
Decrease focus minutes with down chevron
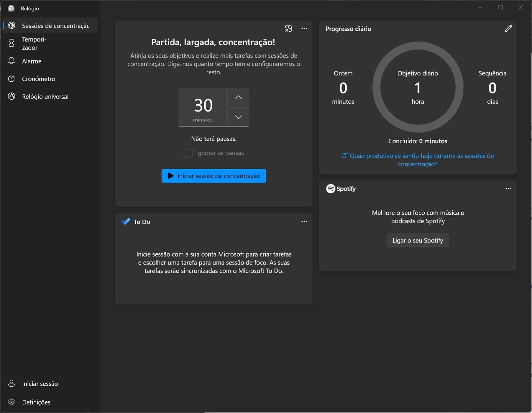click(x=238, y=117)
